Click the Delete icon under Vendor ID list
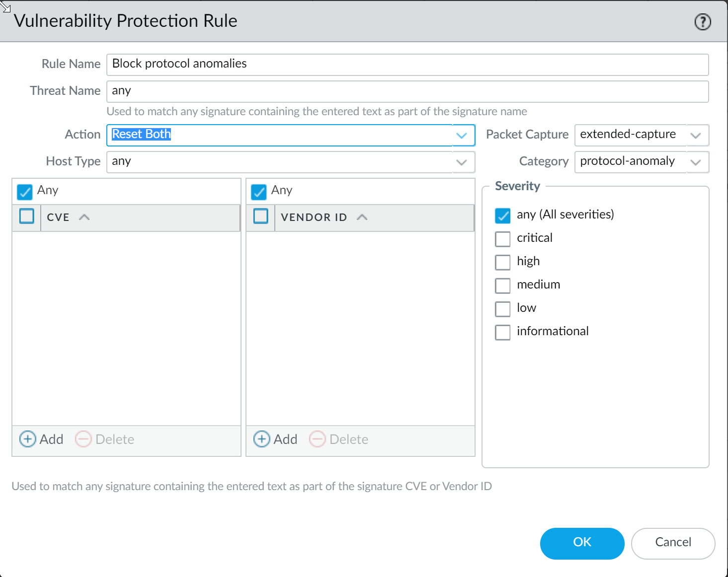 tap(318, 439)
